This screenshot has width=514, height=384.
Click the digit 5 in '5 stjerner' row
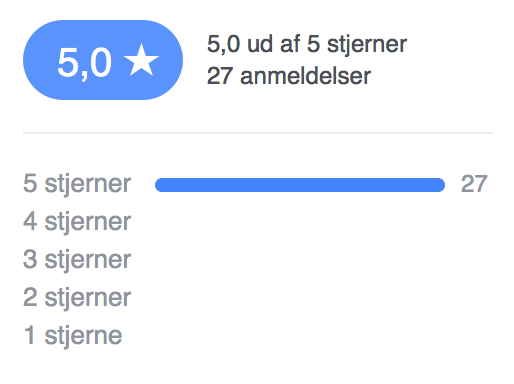(x=30, y=184)
